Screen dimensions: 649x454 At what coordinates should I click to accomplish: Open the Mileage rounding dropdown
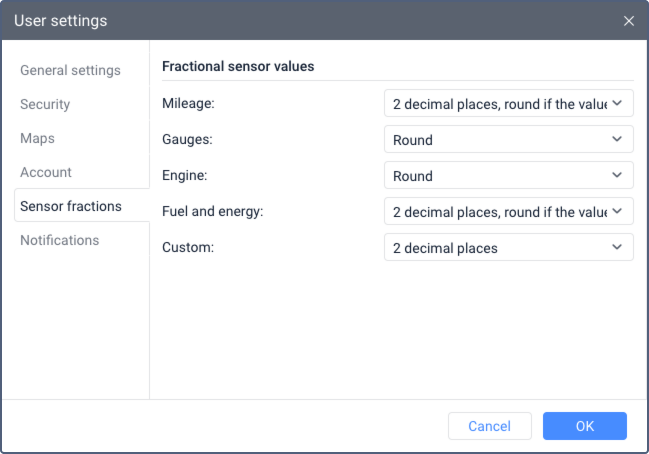508,104
